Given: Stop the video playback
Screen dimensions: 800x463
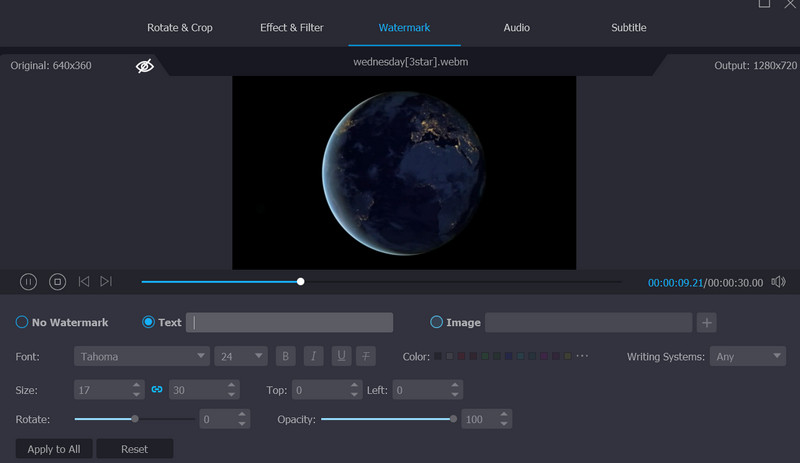Looking at the screenshot, I should coord(57,282).
